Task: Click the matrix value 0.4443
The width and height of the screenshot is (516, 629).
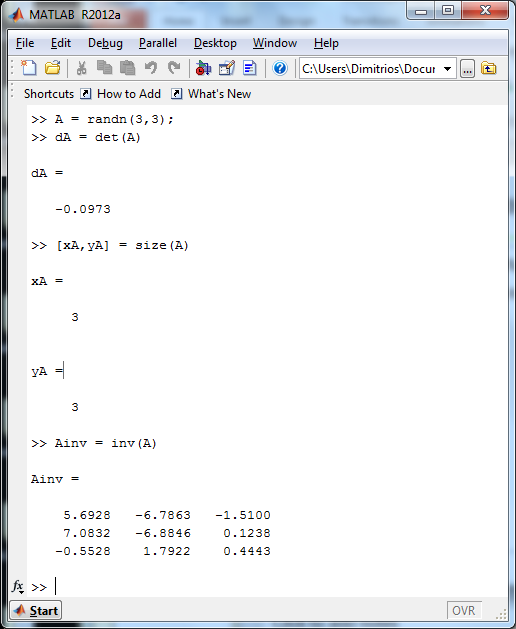Action: click(247, 551)
